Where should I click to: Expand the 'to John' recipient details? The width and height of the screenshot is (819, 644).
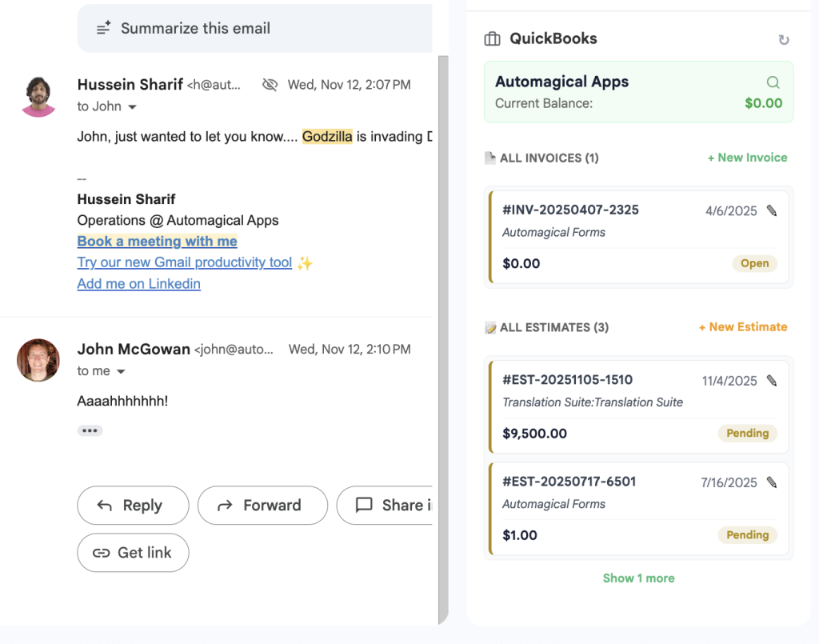[133, 107]
